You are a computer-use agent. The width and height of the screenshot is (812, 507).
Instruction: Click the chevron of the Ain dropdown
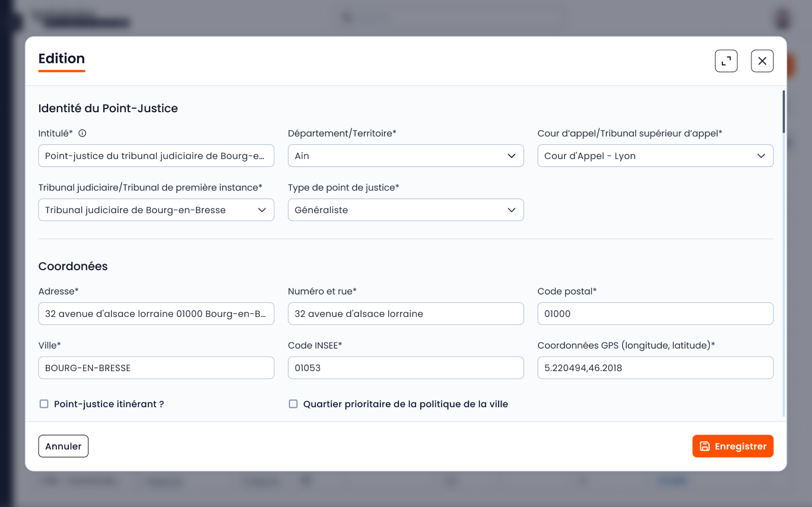click(511, 156)
